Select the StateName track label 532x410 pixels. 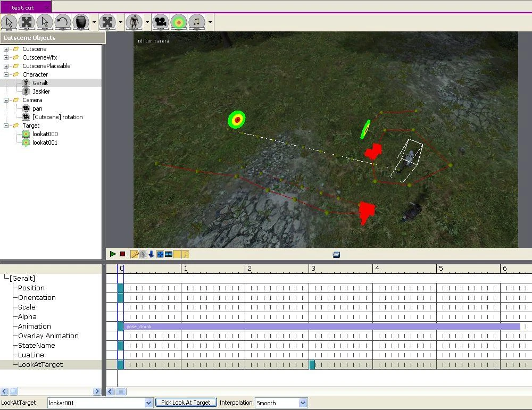(x=36, y=345)
